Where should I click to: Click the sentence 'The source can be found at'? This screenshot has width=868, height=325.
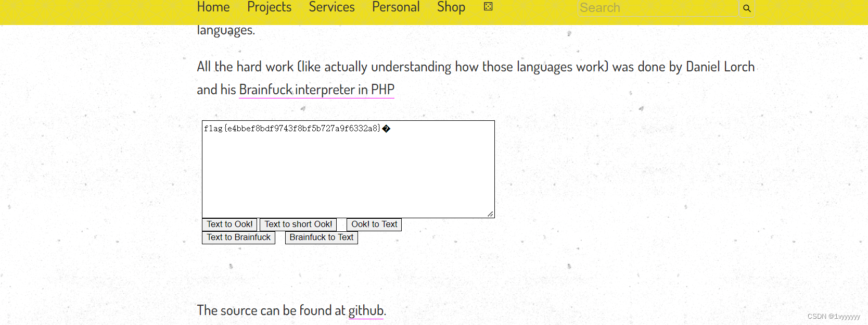click(x=271, y=310)
